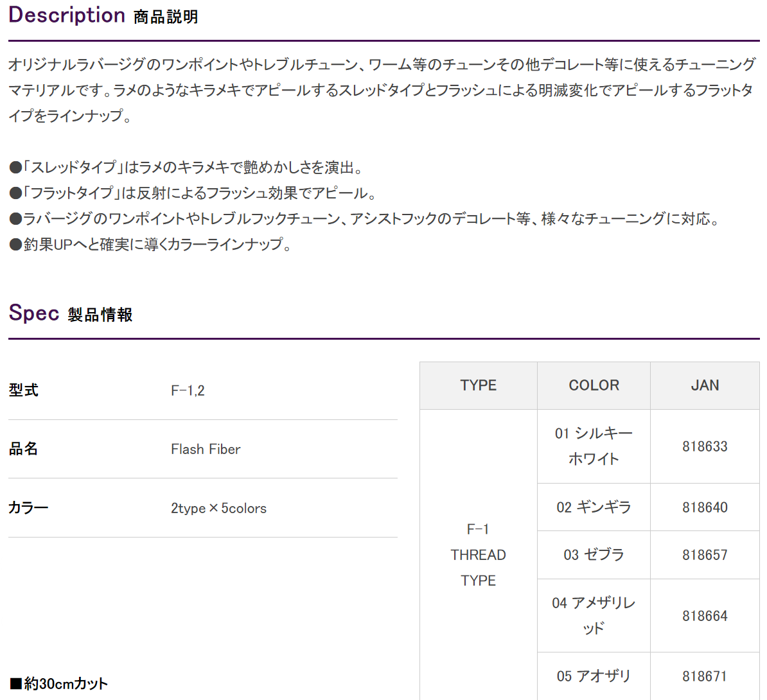Image resolution: width=767 pixels, height=700 pixels.
Task: Click the 04 アメザリレッド color cell
Action: click(x=594, y=615)
